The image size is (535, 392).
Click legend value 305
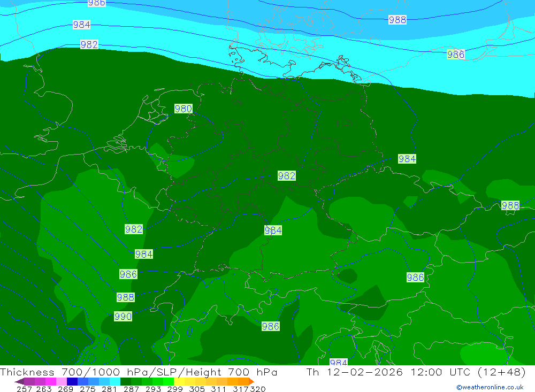(x=197, y=389)
